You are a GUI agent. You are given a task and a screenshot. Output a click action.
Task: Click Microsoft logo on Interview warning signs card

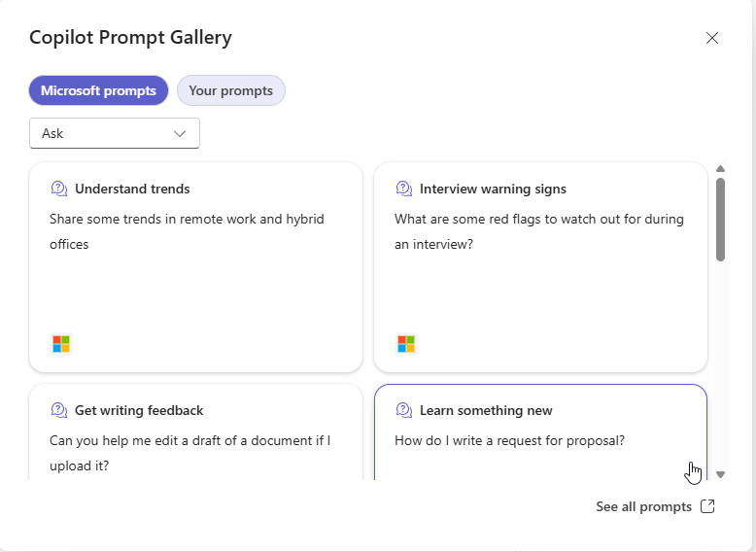[x=406, y=344]
